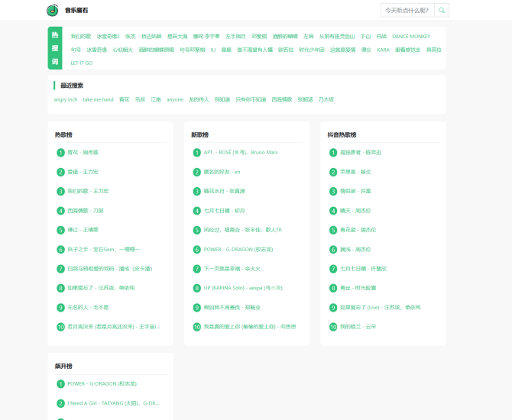Click recent search 'angry inch'

66,99
